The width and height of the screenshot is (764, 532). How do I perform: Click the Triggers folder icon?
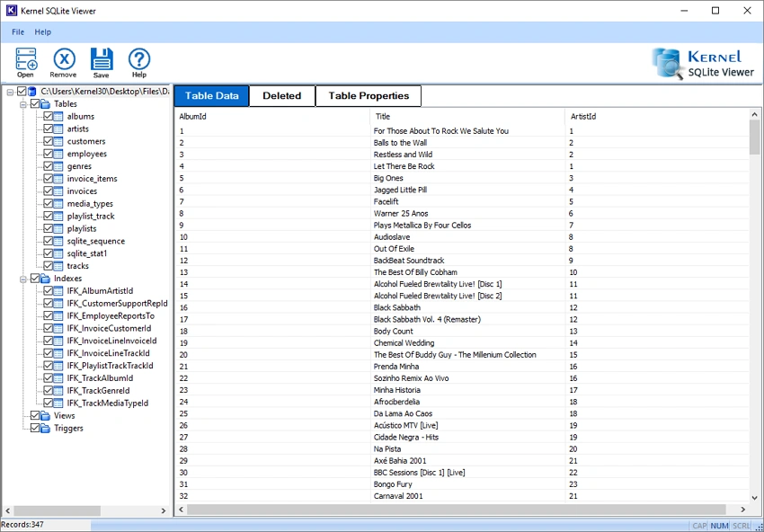pos(45,429)
